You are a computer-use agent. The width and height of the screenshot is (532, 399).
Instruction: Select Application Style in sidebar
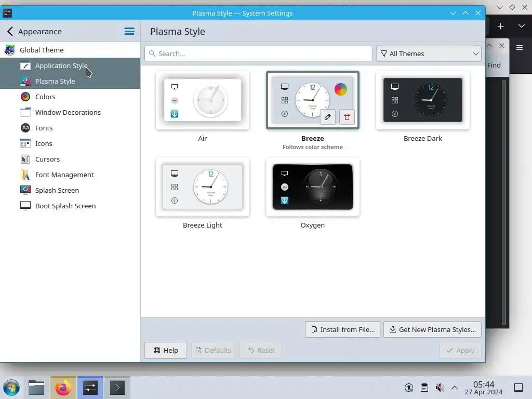[x=70, y=65]
